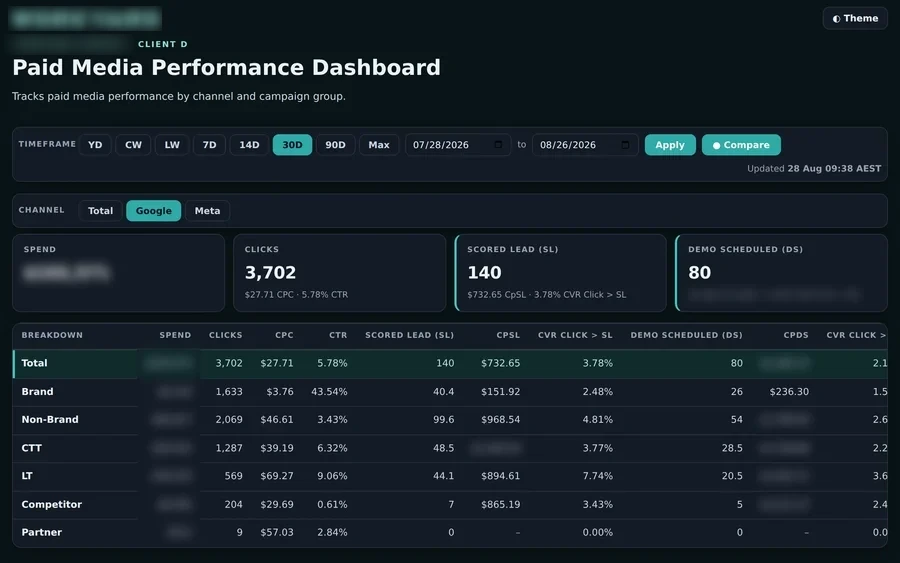Click LT CPSL value $894.61
This screenshot has width=900, height=563.
coord(501,476)
